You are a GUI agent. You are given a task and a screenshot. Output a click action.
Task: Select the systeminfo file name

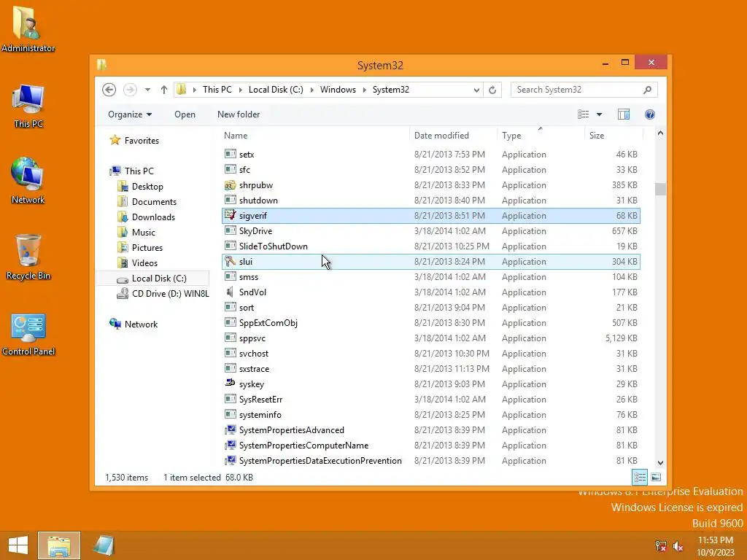click(260, 415)
